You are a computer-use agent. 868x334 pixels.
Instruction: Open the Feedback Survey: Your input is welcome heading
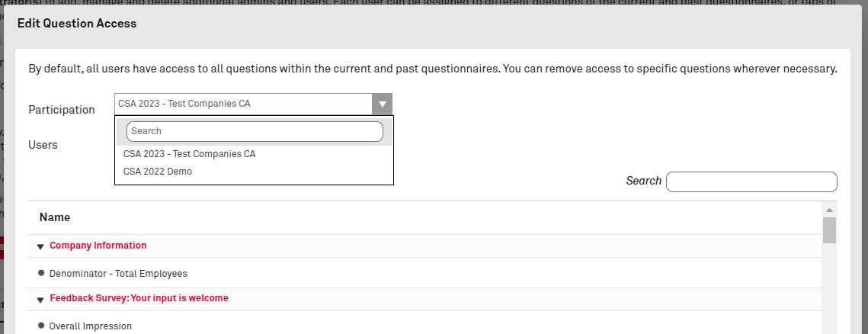click(x=139, y=298)
